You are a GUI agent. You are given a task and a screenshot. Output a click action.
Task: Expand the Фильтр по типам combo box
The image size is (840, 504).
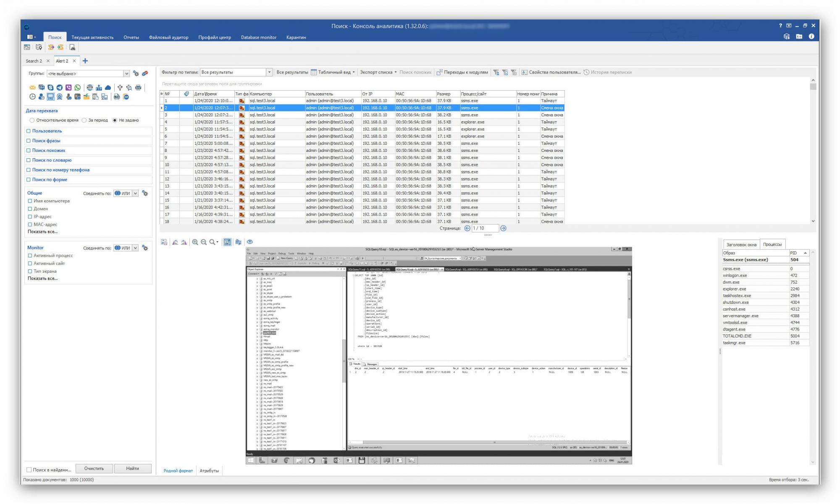pos(269,72)
